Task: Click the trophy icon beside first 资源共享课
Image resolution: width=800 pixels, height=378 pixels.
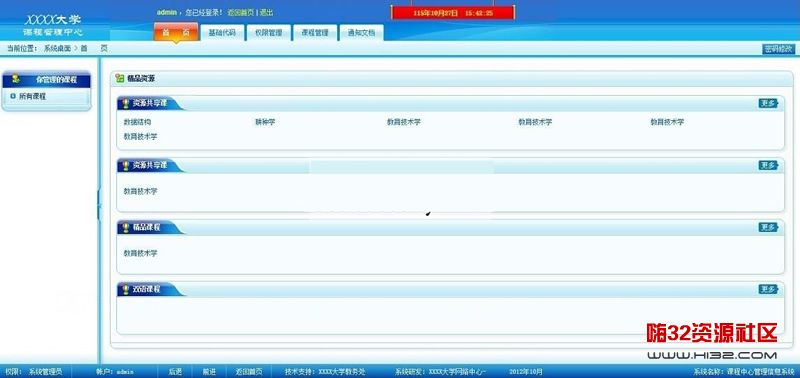Action: [x=126, y=103]
